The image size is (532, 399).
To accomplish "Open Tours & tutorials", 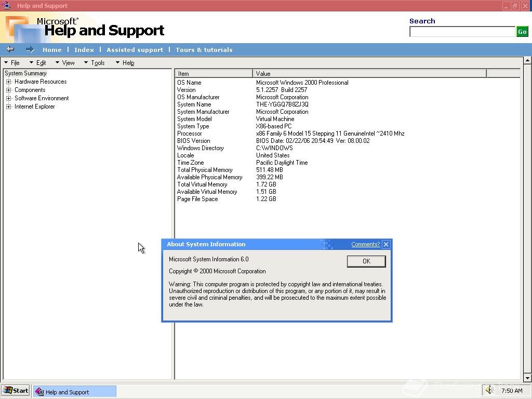I will click(204, 50).
